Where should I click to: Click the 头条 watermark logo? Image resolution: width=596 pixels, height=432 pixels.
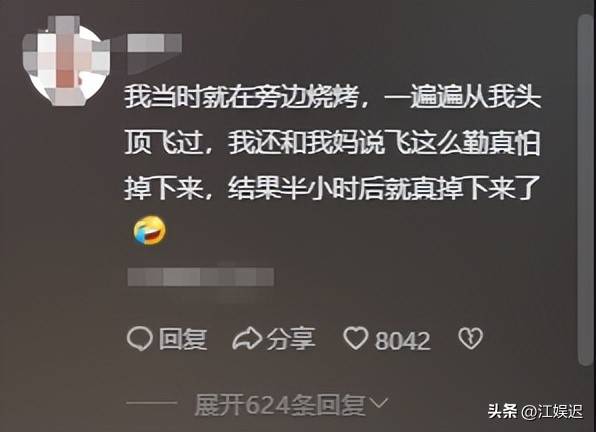coord(503,411)
